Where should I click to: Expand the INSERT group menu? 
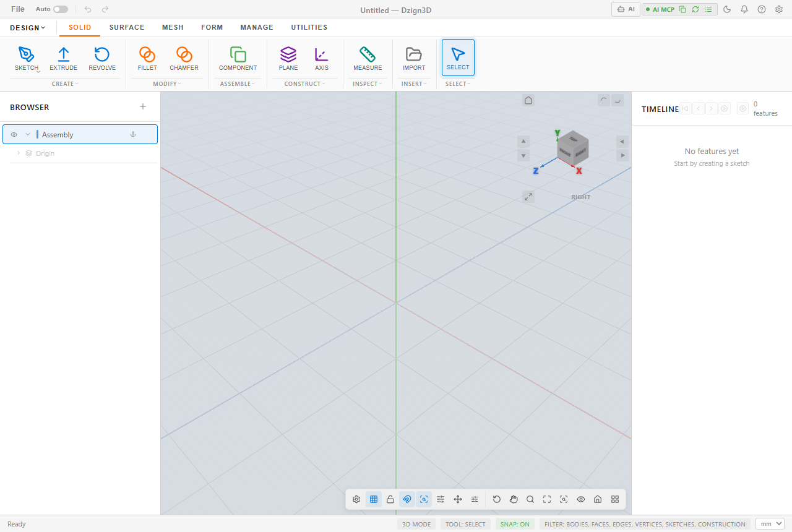click(414, 84)
